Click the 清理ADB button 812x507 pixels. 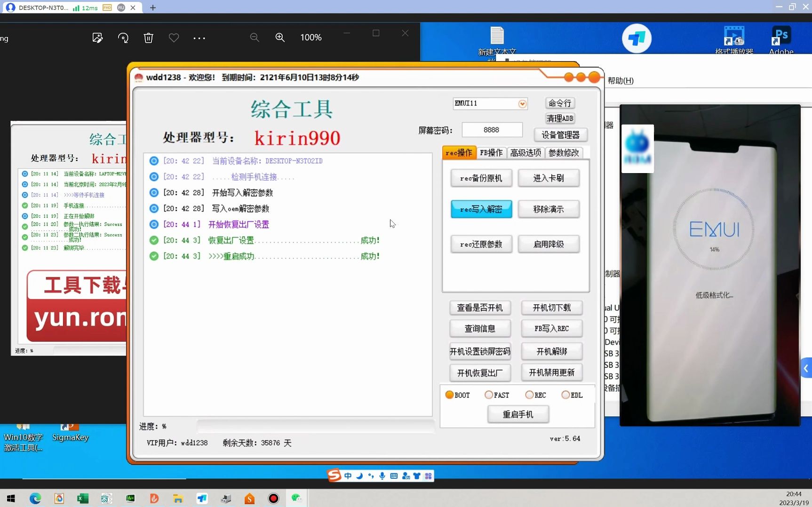click(560, 118)
